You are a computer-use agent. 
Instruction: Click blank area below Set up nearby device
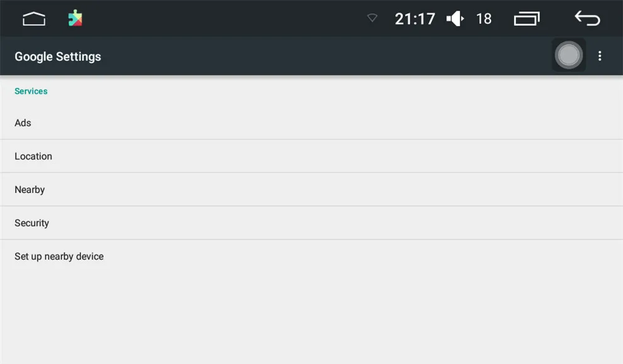tap(311, 317)
